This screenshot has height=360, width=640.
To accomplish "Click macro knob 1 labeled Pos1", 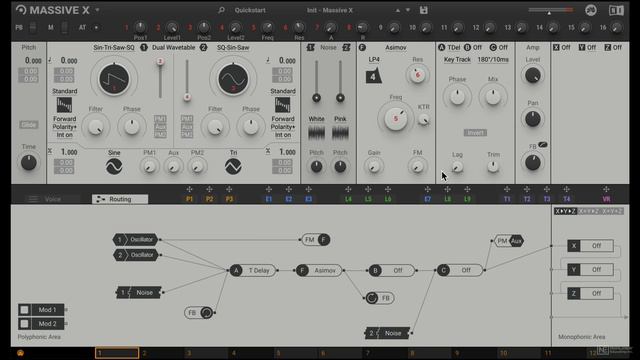I will click(140, 27).
